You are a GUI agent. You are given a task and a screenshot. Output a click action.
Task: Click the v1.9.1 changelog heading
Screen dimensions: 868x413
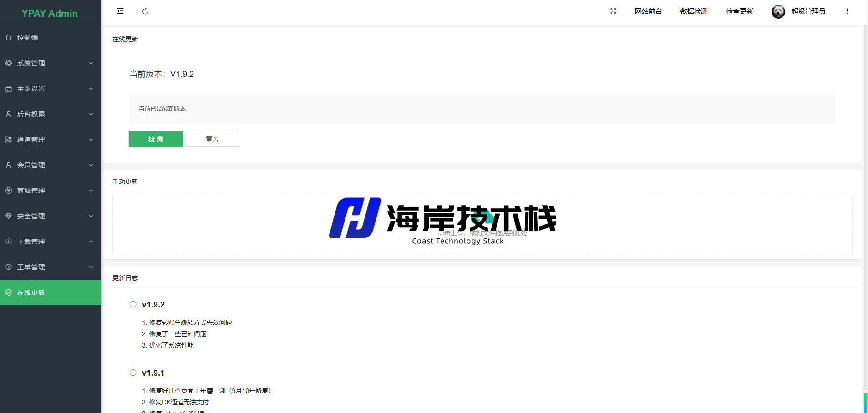coord(153,373)
